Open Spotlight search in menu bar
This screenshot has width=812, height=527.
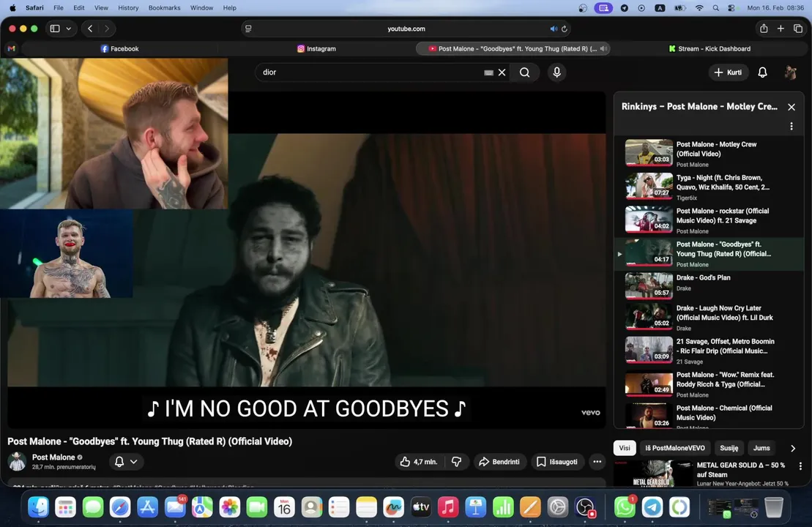click(x=715, y=8)
